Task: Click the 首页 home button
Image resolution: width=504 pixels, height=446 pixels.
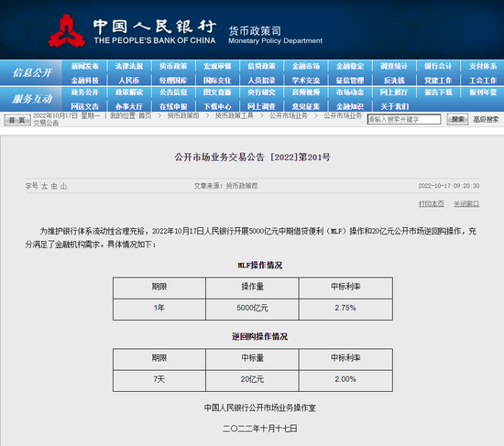Action: pos(17,120)
